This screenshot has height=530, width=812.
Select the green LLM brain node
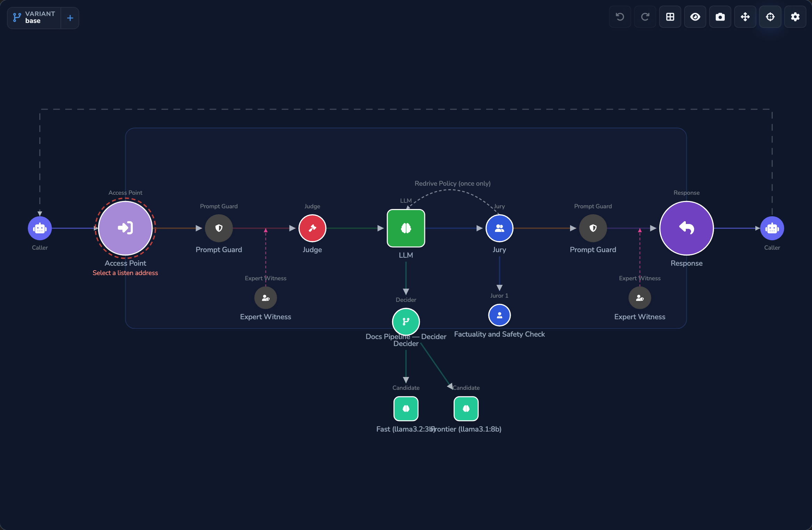coord(406,228)
